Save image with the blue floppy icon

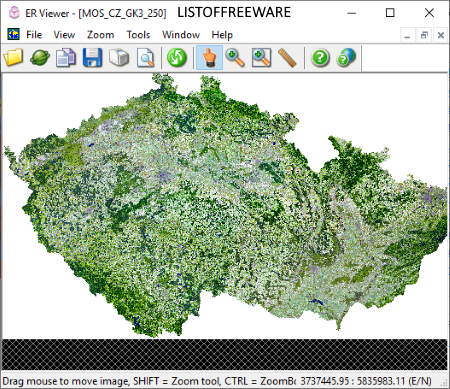(92, 58)
